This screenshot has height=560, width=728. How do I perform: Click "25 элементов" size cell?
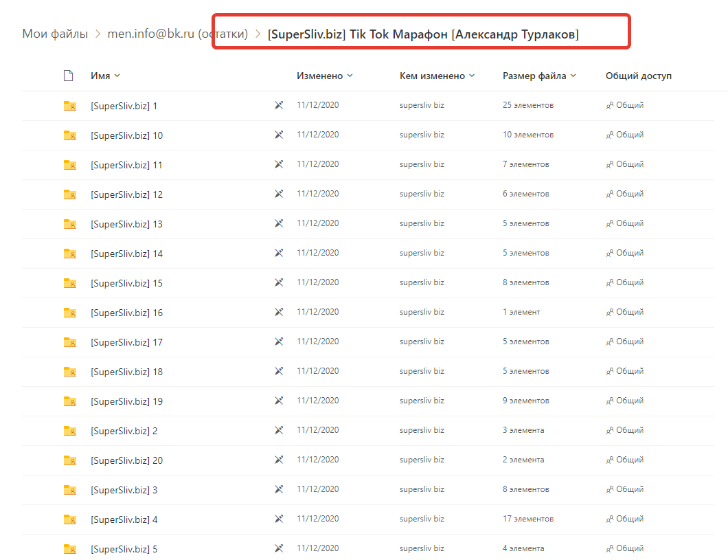[528, 105]
